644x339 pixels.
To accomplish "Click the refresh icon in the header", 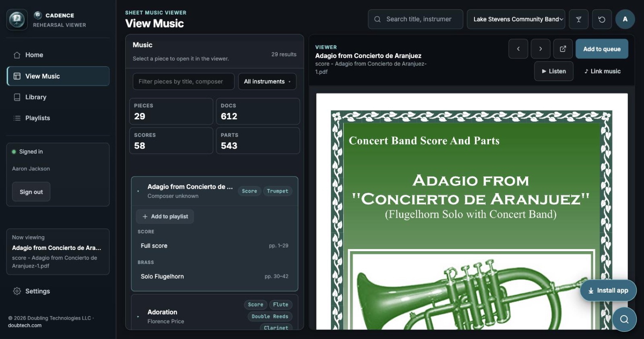I will tap(602, 19).
